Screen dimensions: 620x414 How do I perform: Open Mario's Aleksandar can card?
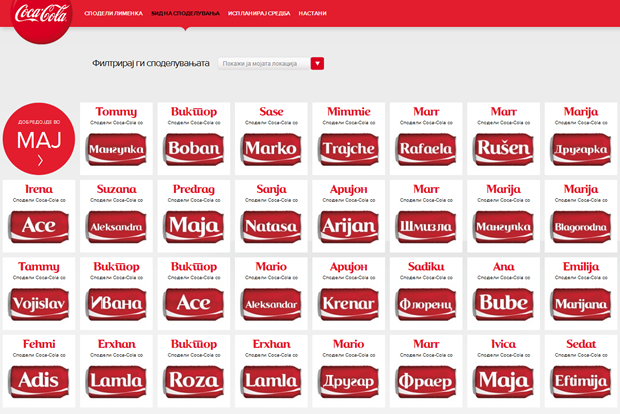tap(271, 294)
